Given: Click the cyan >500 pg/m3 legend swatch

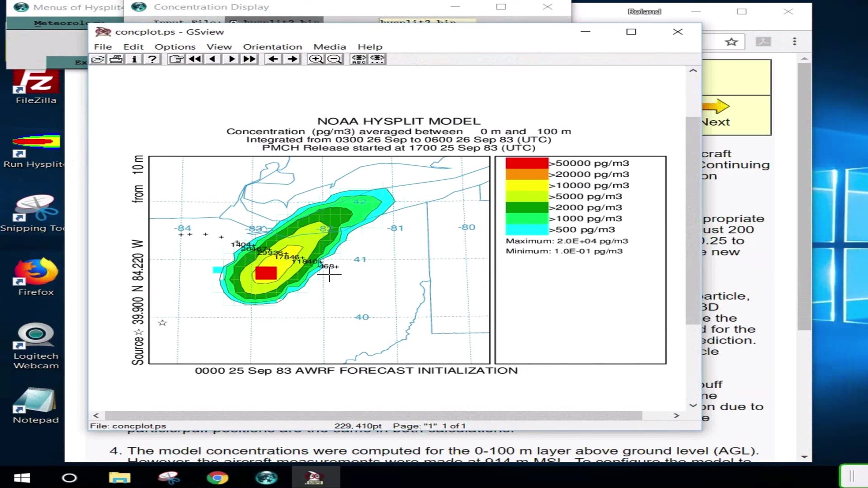Looking at the screenshot, I should click(x=527, y=230).
